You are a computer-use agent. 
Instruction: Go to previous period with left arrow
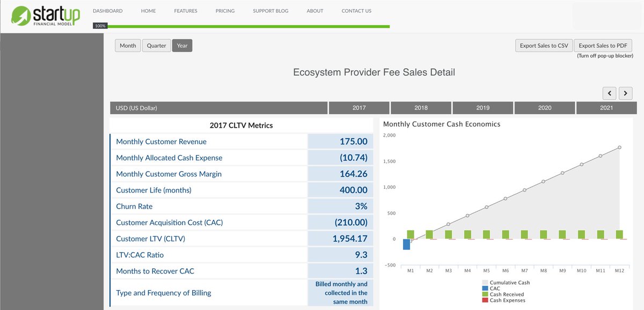click(609, 93)
